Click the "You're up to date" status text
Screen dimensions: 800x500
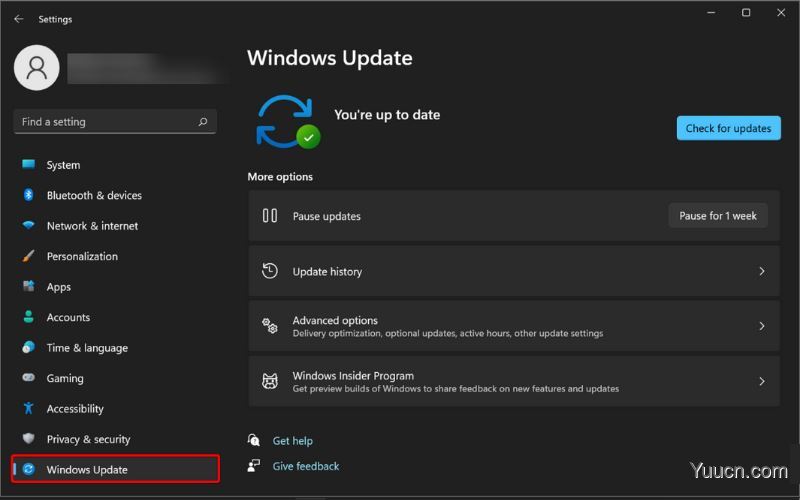tap(387, 115)
